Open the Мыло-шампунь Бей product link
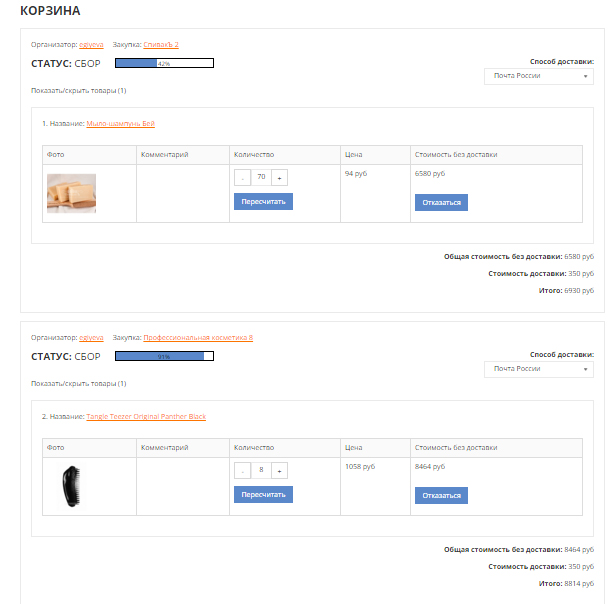The image size is (615, 604). [x=121, y=124]
